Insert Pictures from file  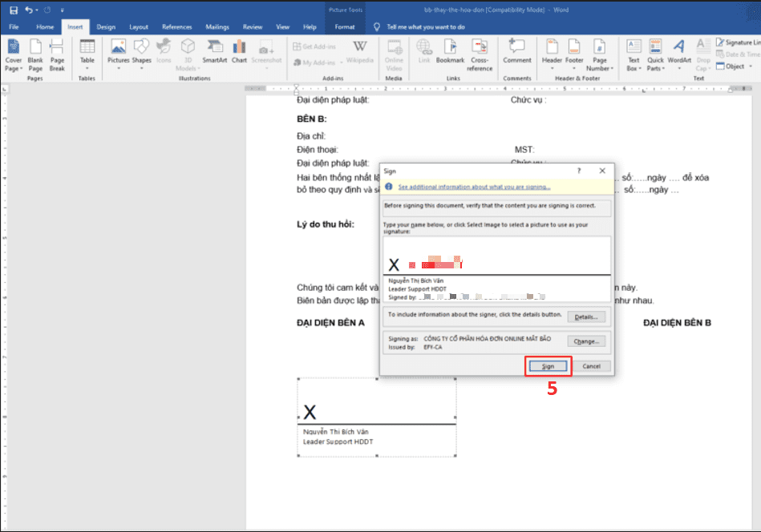(x=119, y=54)
